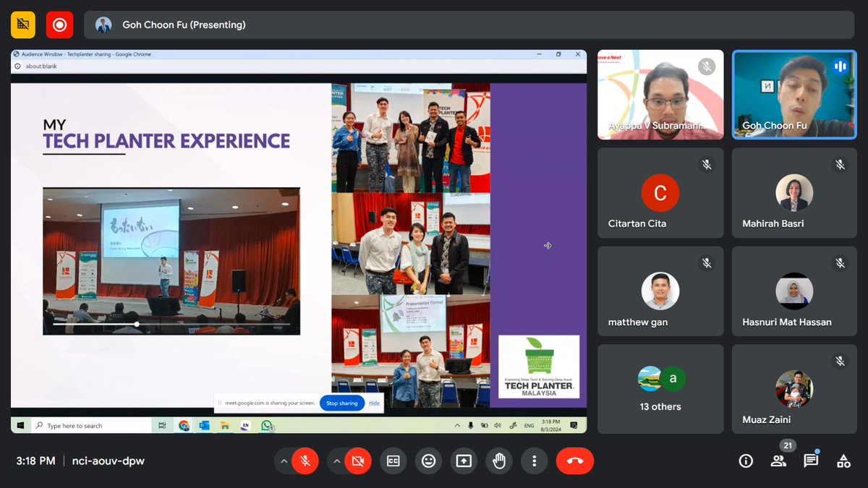Click bottom Presentation Format photo on slide
The height and width of the screenshot is (488, 868).
pyautogui.click(x=411, y=351)
